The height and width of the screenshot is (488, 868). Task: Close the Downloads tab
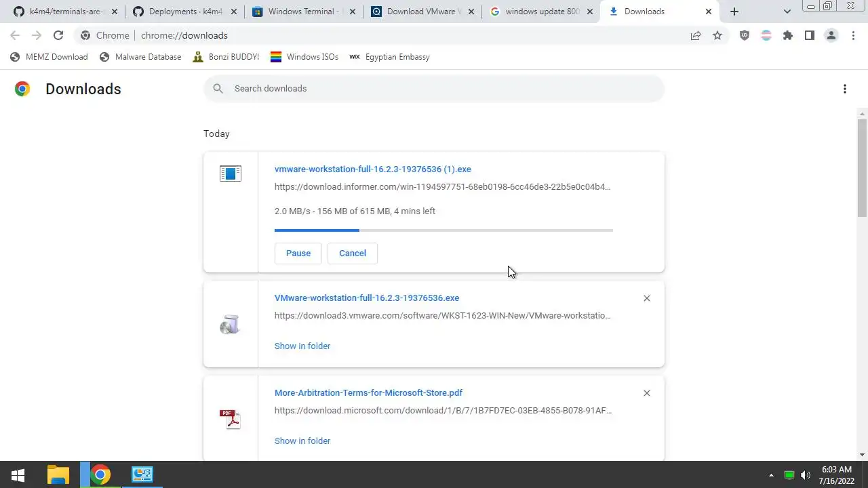pos(709,12)
